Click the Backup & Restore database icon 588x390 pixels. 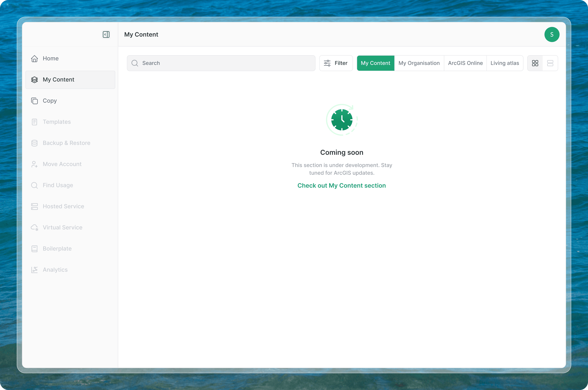coord(34,143)
